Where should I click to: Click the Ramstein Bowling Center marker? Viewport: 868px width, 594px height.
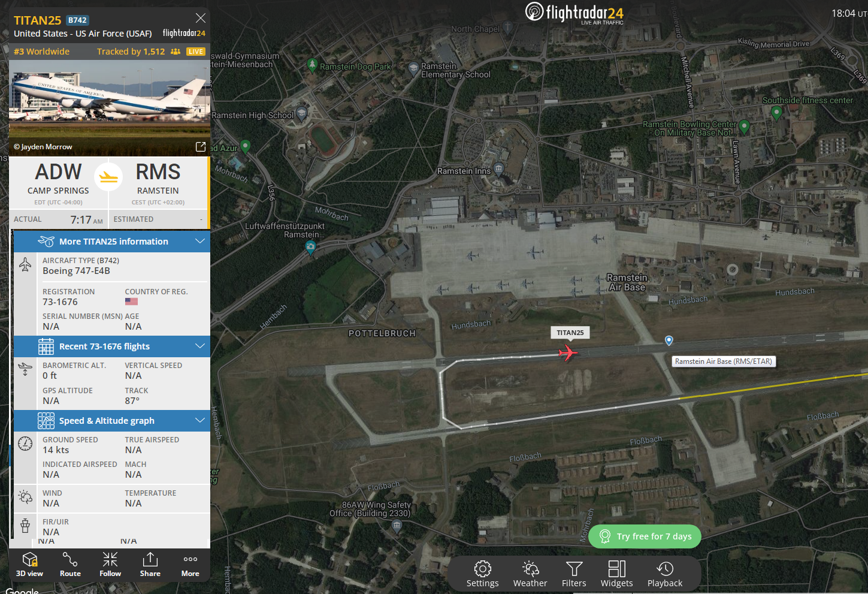tap(744, 126)
